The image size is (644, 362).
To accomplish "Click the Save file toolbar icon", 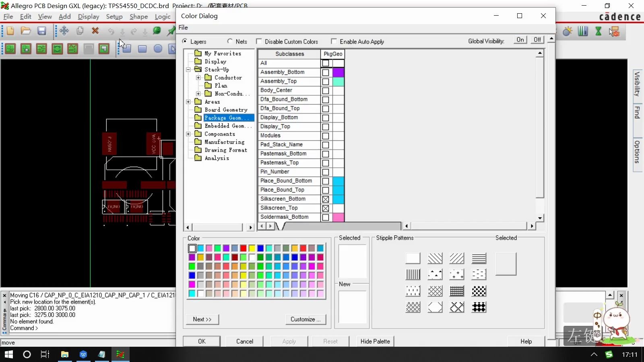I will (x=41, y=31).
